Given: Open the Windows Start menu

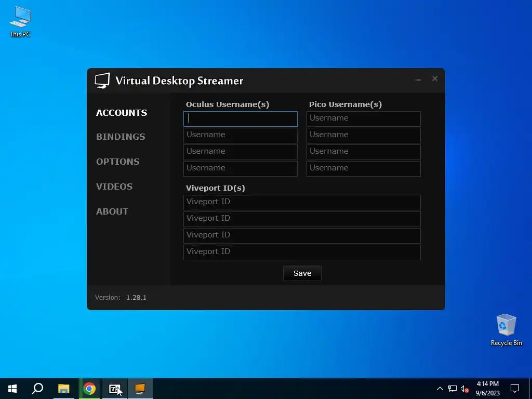Looking at the screenshot, I should 12,389.
